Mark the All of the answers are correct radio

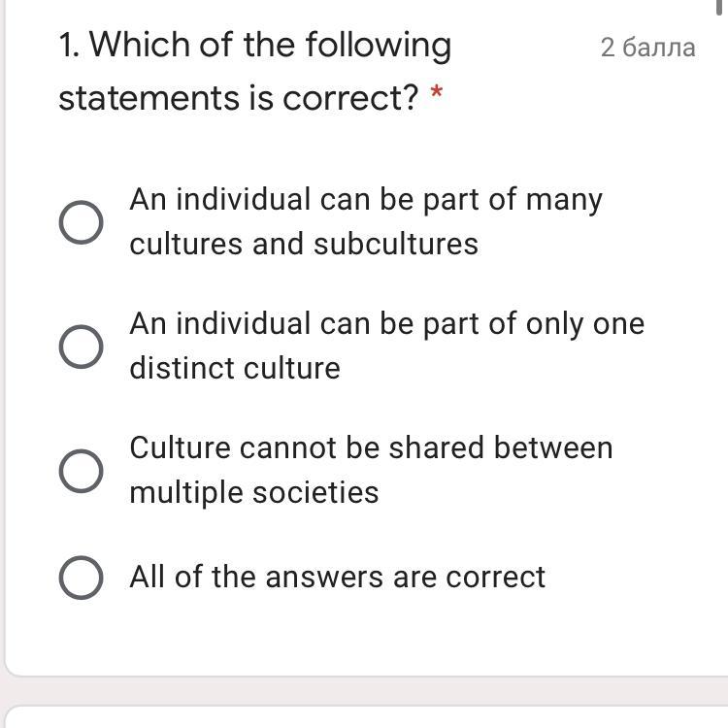(81, 578)
